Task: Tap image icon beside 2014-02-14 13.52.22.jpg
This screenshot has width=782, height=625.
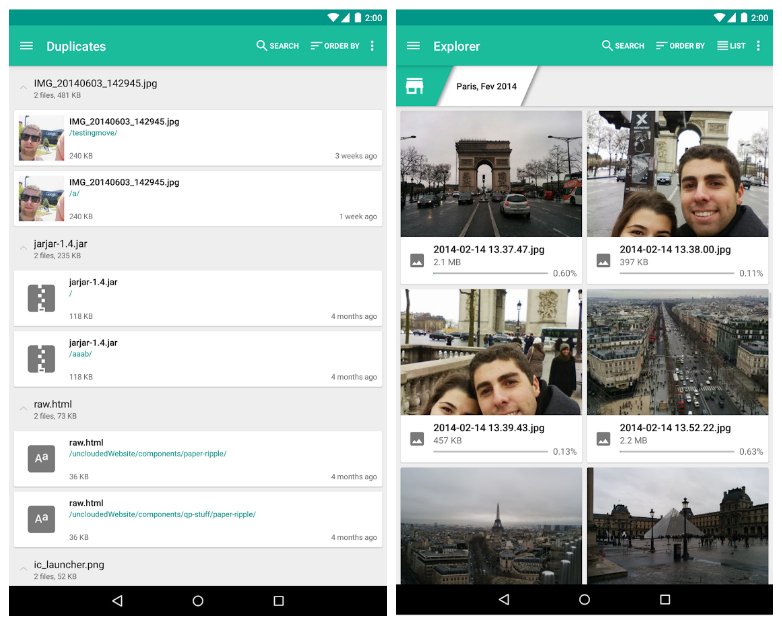Action: [x=603, y=439]
